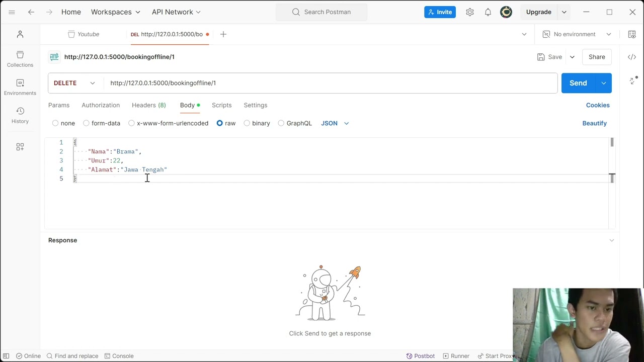Open the Save options dropdown arrow
Image resolution: width=644 pixels, height=362 pixels.
[x=572, y=57]
